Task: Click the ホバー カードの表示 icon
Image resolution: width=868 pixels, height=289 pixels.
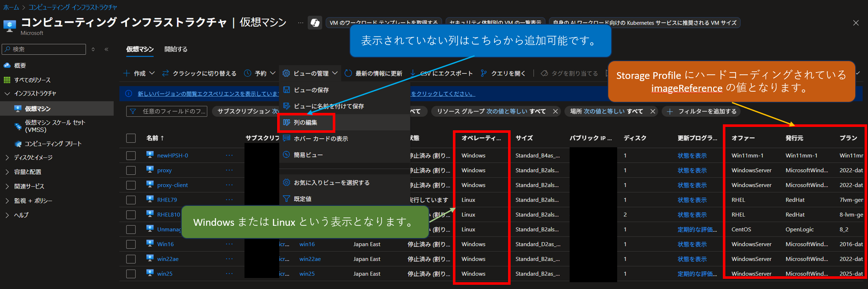Action: (x=287, y=138)
